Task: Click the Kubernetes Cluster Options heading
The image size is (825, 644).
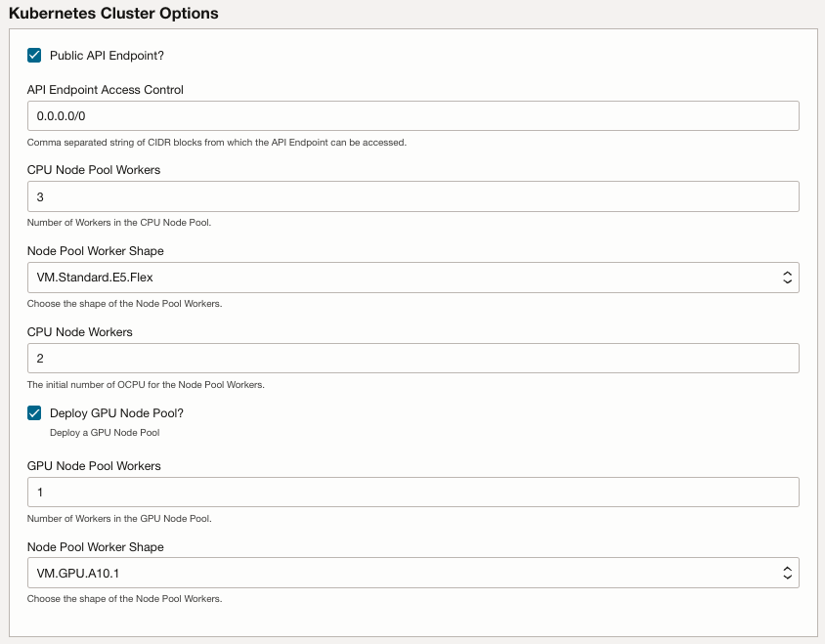Action: pyautogui.click(x=113, y=14)
